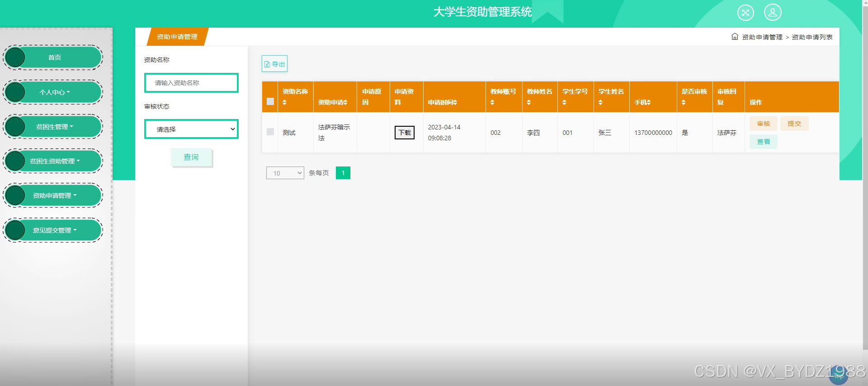This screenshot has width=868, height=386.
Task: Click the 001 student number cell
Action: click(x=576, y=133)
